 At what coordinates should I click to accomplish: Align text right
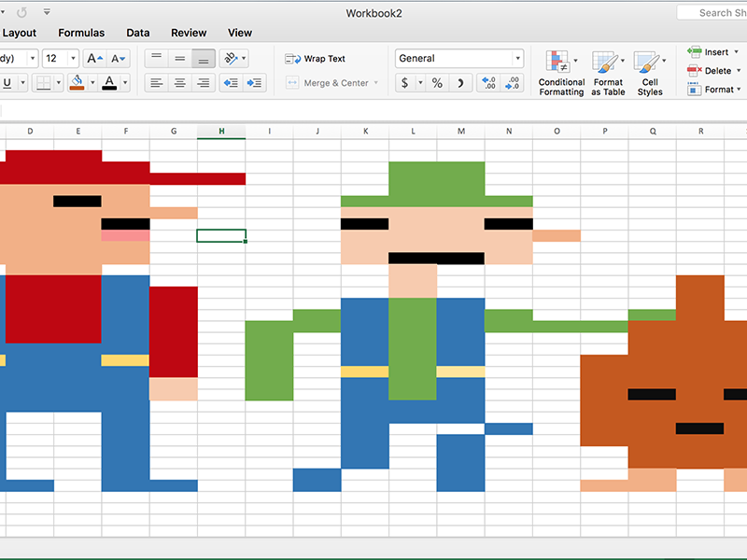click(204, 83)
